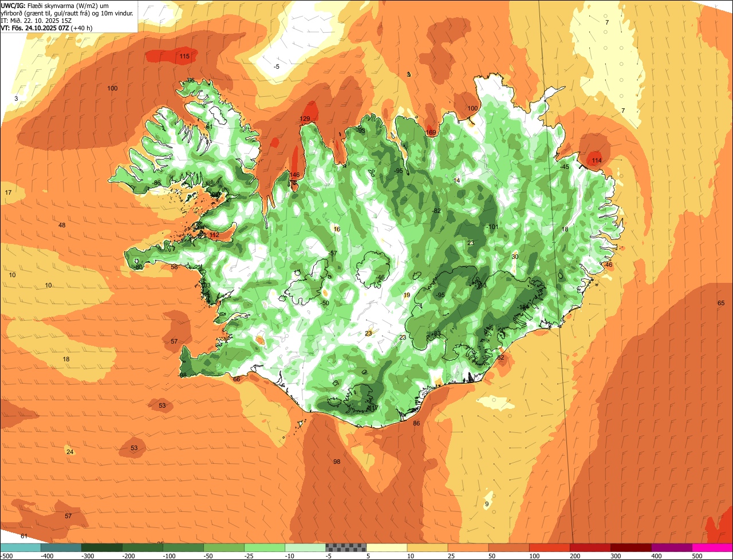Pick the purple 400 to 500 legend swatch
This screenshot has width=733, height=560.
[x=671, y=547]
